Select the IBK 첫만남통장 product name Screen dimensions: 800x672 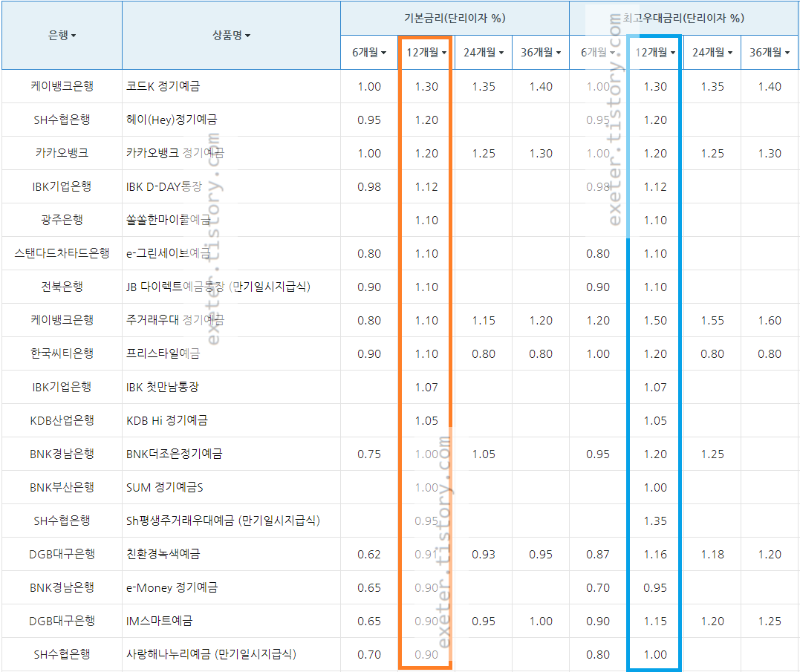[x=162, y=387]
